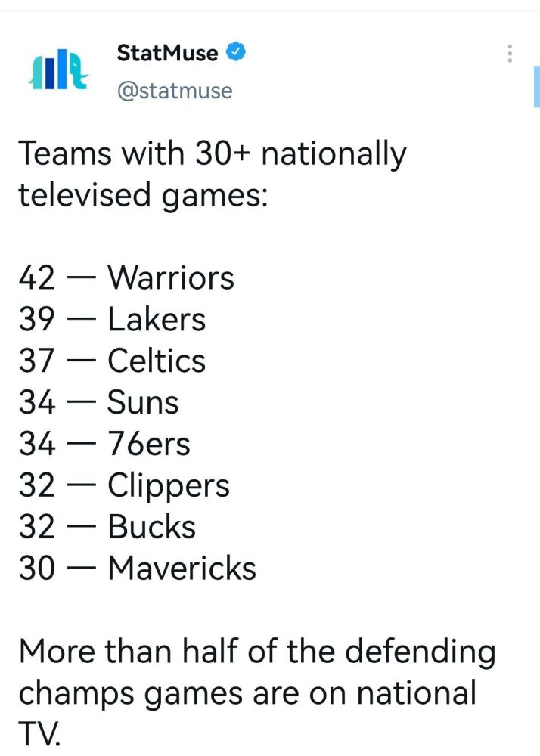540x756 pixels.
Task: Click the line '32 — Clippers'
Action: coord(124,485)
